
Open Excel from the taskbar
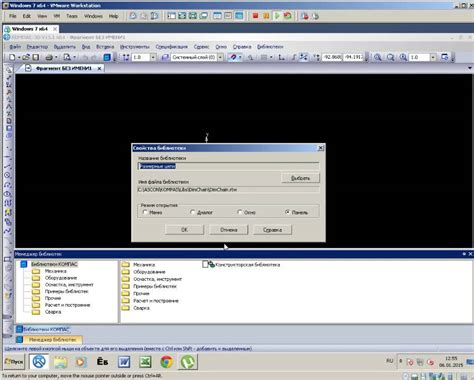[145, 362]
